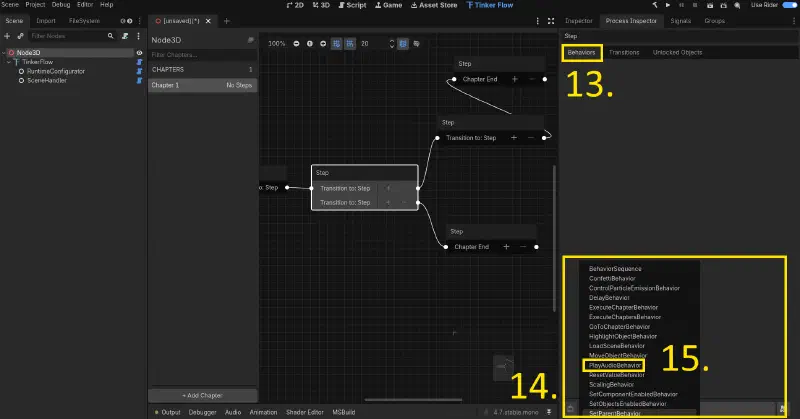The width and height of the screenshot is (800, 419).
Task: Open the Editor menu
Action: (85, 5)
